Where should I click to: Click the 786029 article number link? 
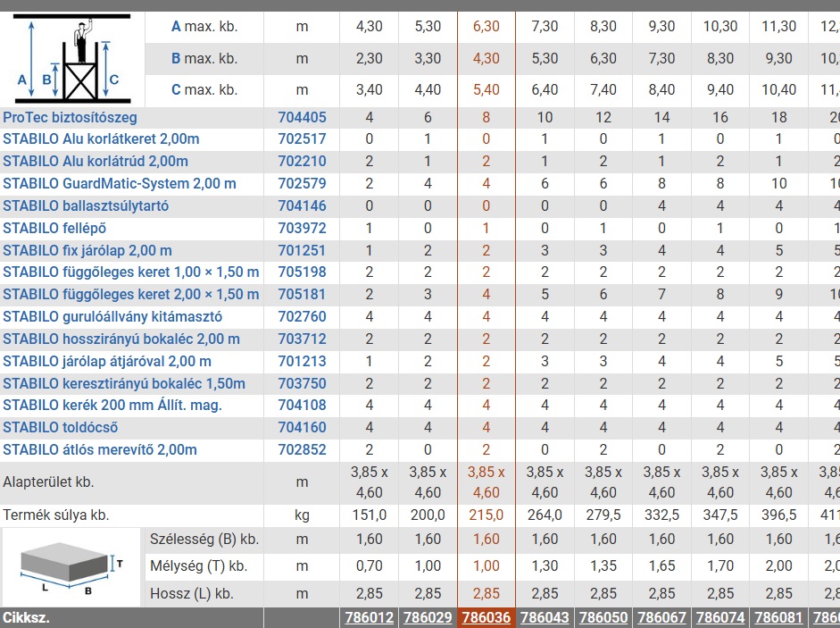click(428, 617)
